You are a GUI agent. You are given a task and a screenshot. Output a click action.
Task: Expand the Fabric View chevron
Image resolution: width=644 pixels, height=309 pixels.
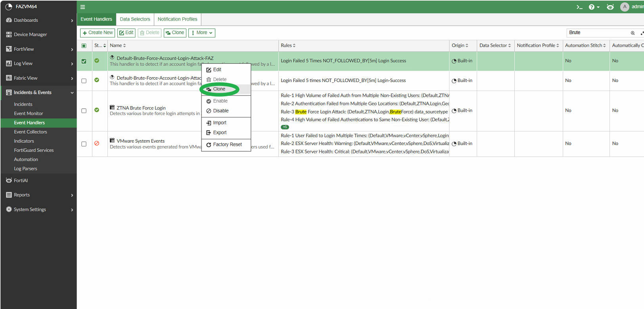point(72,78)
